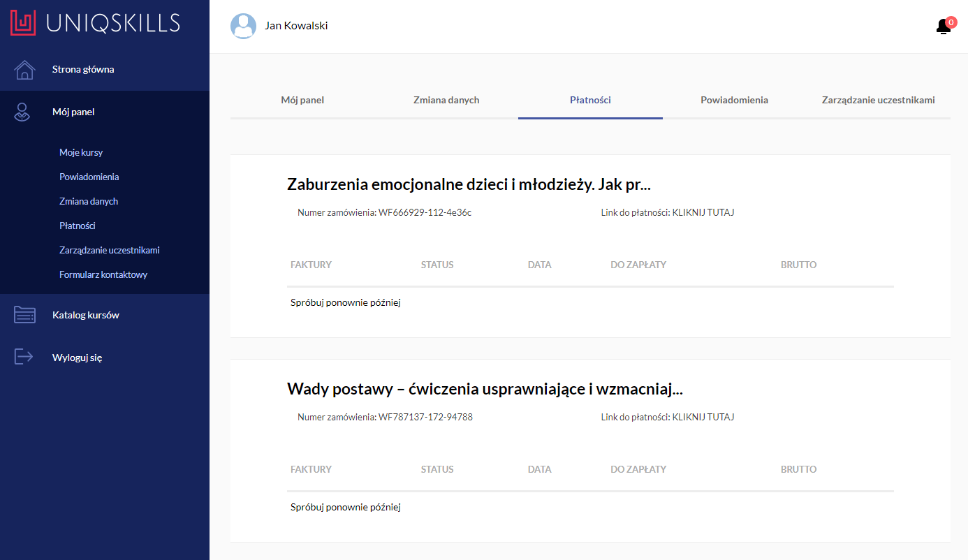The height and width of the screenshot is (560, 968).
Task: Click sidebar Płatności link
Action: [77, 226]
